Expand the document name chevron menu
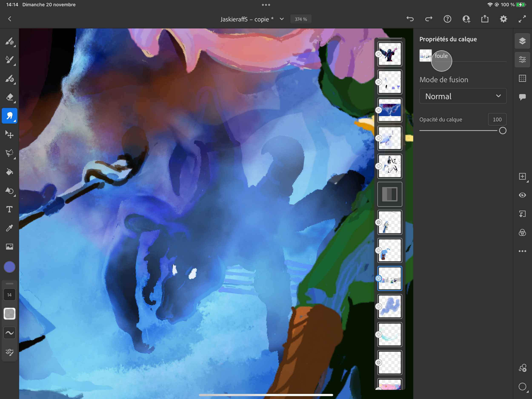The height and width of the screenshot is (399, 532). pyautogui.click(x=282, y=19)
